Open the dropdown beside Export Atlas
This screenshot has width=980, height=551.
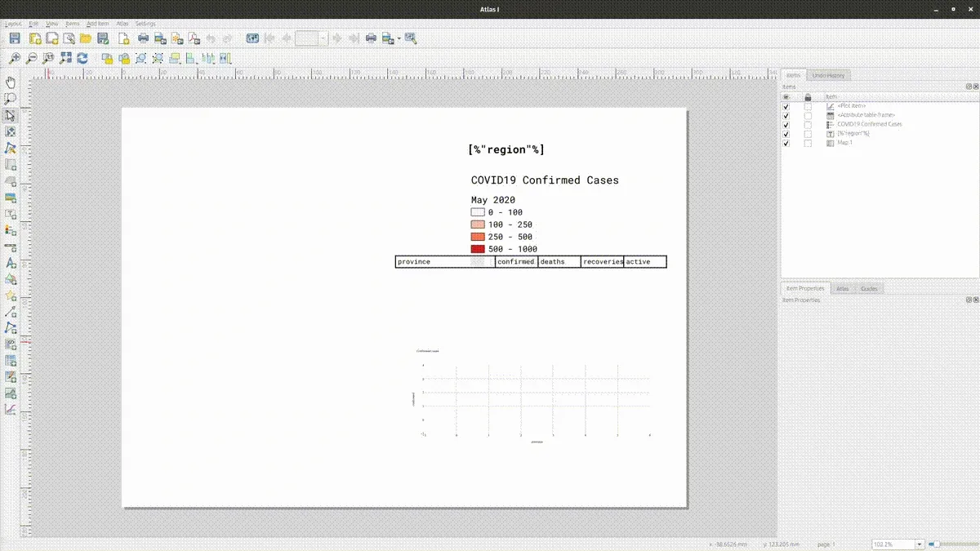point(398,38)
